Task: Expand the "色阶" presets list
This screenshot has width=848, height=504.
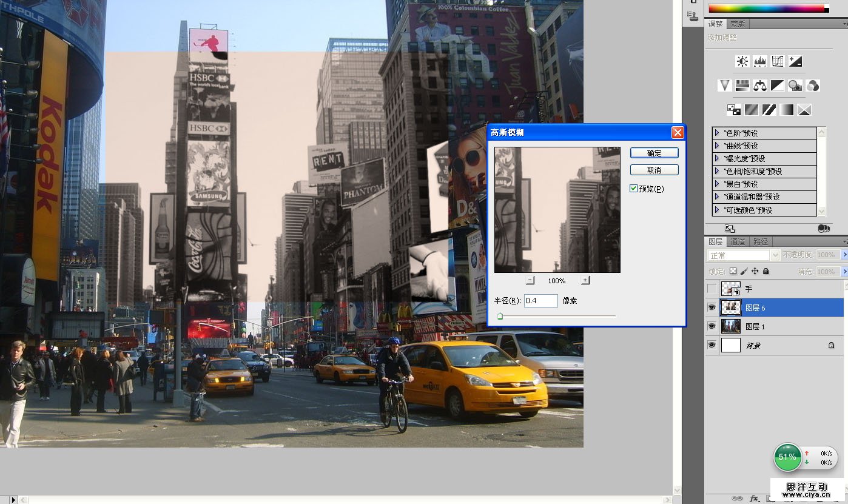Action: point(717,133)
